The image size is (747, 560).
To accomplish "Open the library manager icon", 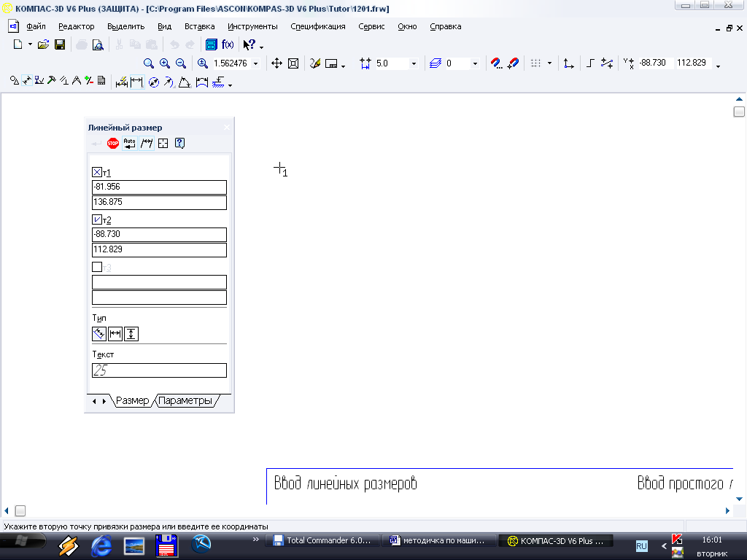I will (211, 44).
